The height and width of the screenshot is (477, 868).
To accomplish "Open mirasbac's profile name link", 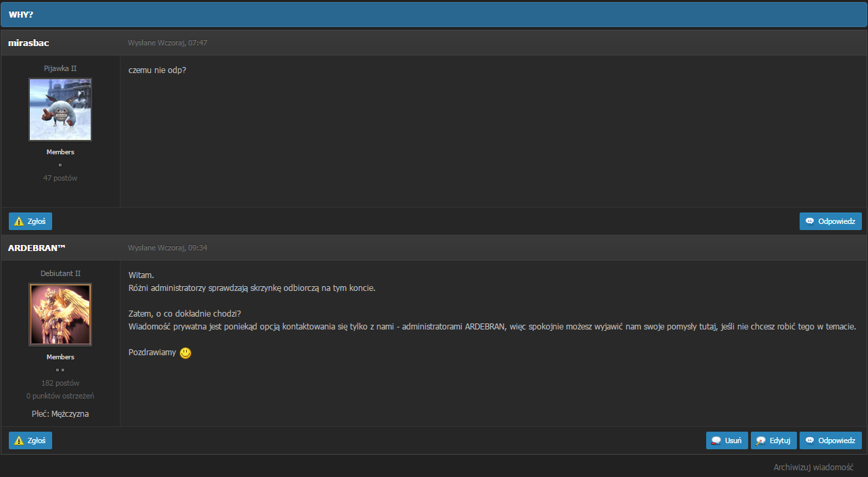I will coord(28,43).
